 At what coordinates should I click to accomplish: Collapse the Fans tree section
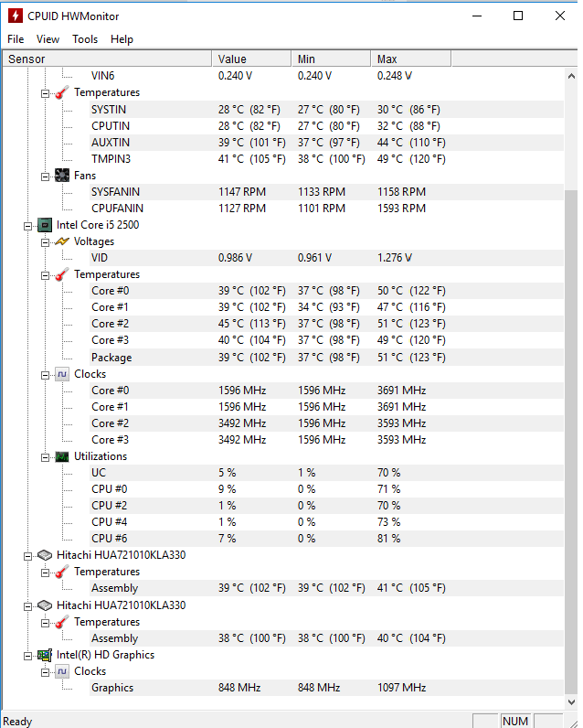point(46,176)
